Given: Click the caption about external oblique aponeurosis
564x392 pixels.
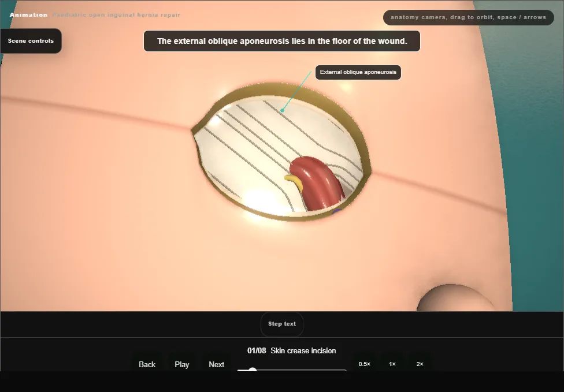Looking at the screenshot, I should (x=282, y=41).
